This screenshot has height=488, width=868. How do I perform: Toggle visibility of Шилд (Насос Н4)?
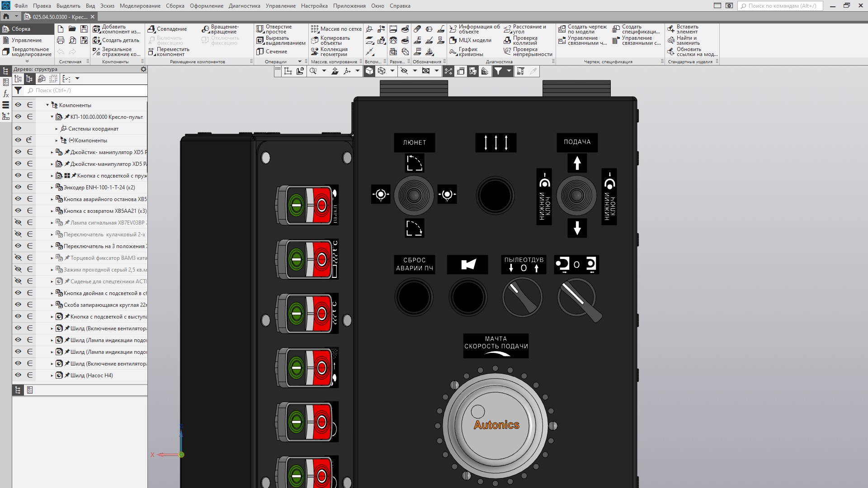click(18, 375)
